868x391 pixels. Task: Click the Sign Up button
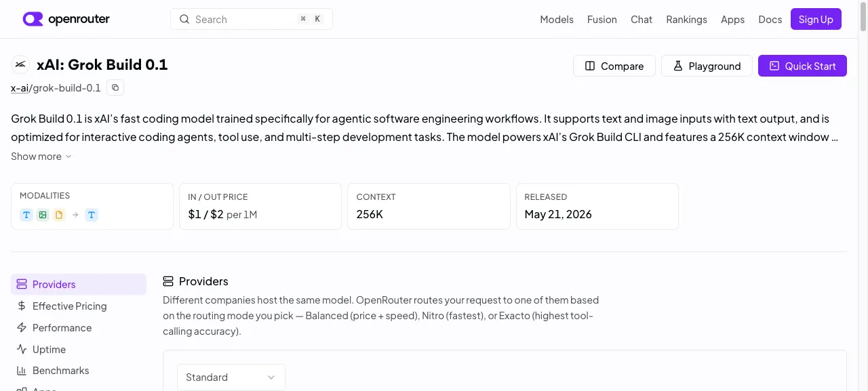(x=816, y=19)
